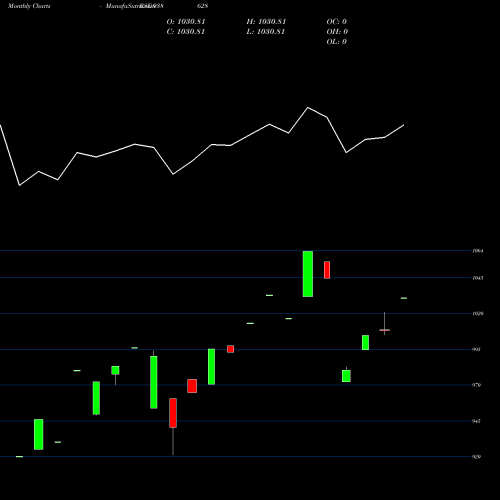Click the 970 price axis label

click(x=476, y=385)
